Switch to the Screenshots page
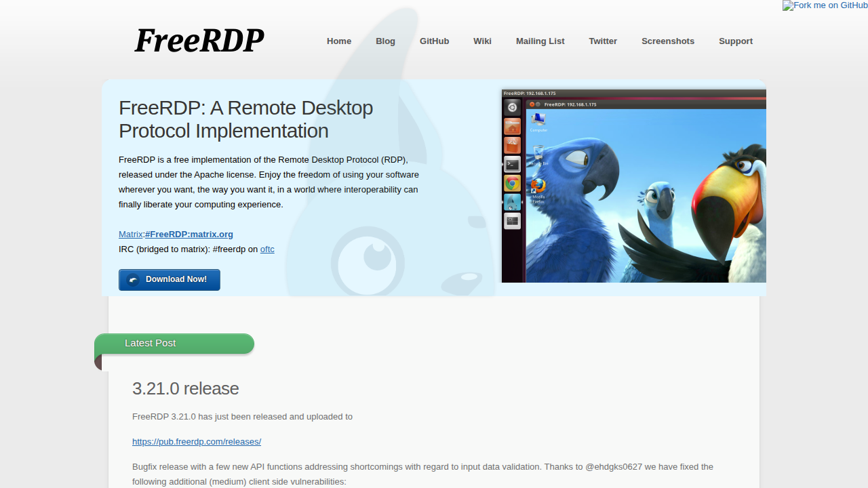868x488 pixels. tap(667, 41)
